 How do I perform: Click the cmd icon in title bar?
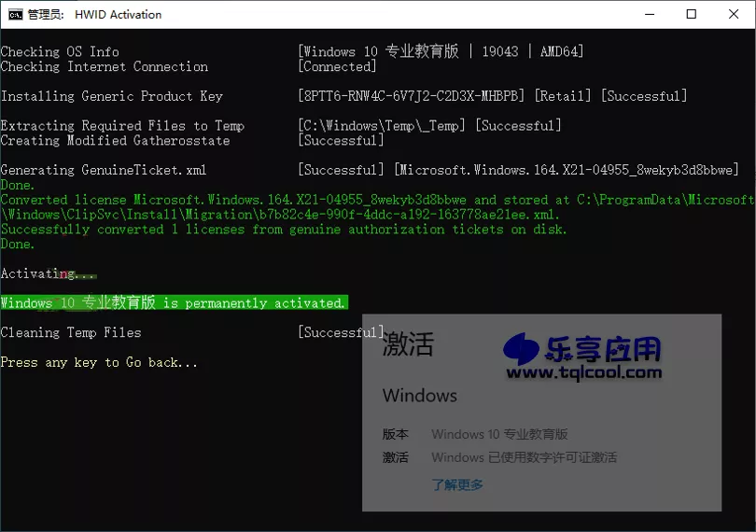point(16,15)
